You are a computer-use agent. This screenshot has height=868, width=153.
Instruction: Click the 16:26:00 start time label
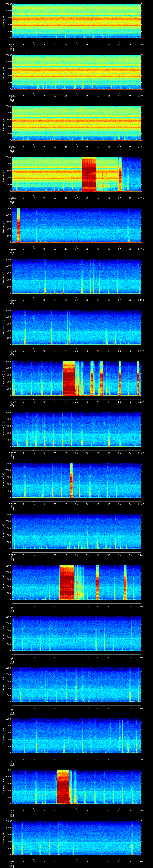coord(12,249)
